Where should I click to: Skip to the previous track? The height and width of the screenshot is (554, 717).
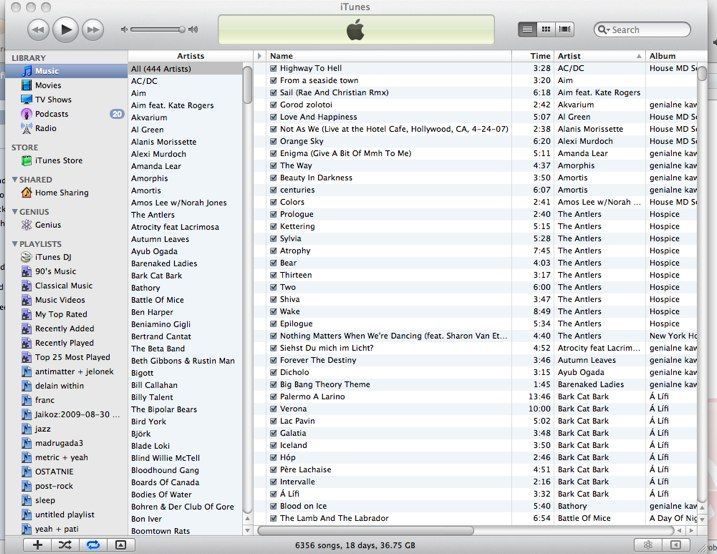(38, 30)
